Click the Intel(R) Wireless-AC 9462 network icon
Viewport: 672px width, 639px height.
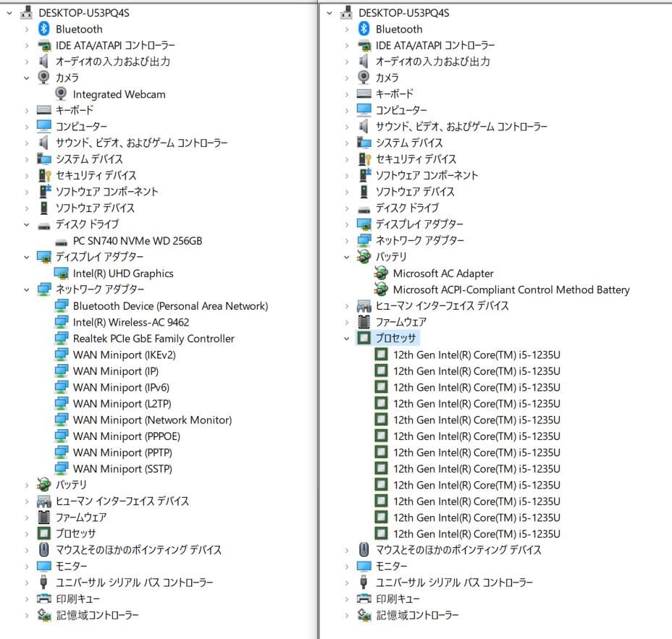[62, 322]
